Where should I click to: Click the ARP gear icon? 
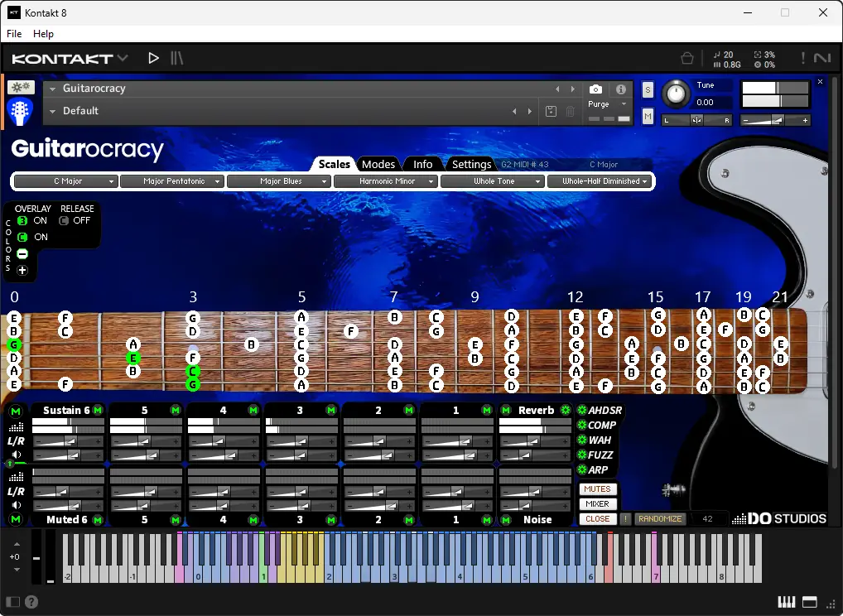(x=581, y=469)
